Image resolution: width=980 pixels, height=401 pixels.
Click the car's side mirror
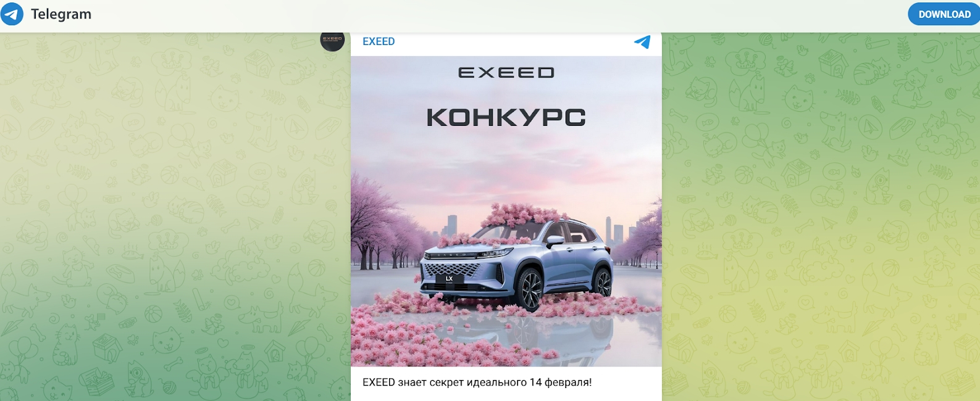pyautogui.click(x=555, y=241)
